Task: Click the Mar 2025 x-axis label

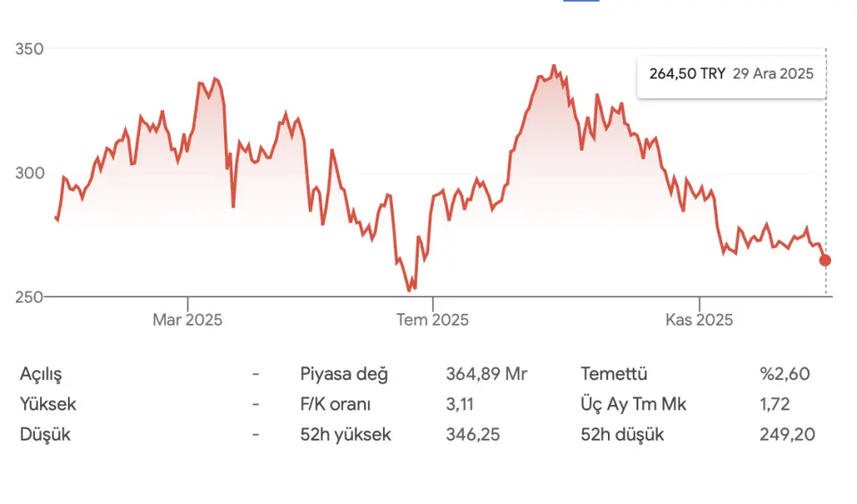Action: (x=187, y=319)
